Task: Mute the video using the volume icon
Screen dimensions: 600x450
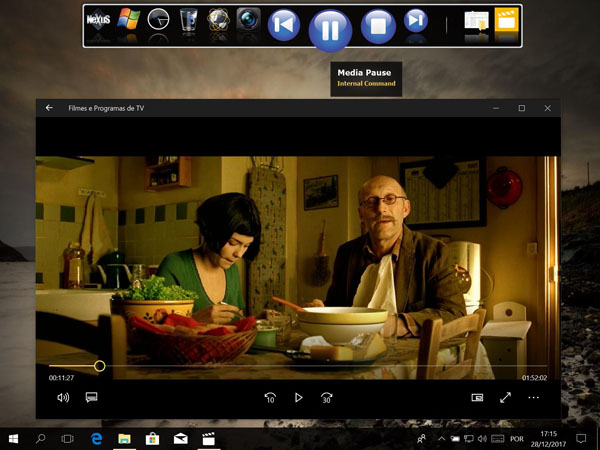Action: point(63,397)
